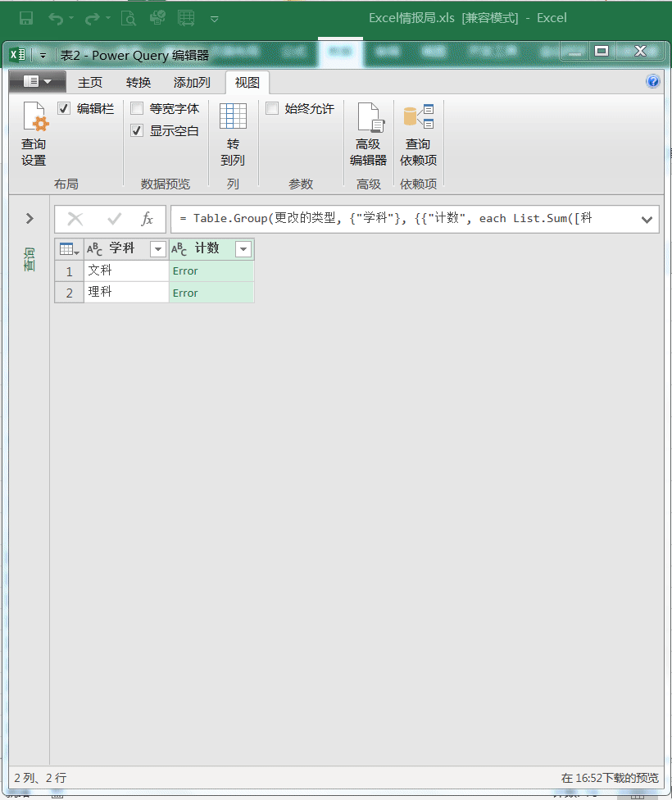Image resolution: width=672 pixels, height=800 pixels.
Task: Open the 学科 column filter dropdown
Action: 158,249
